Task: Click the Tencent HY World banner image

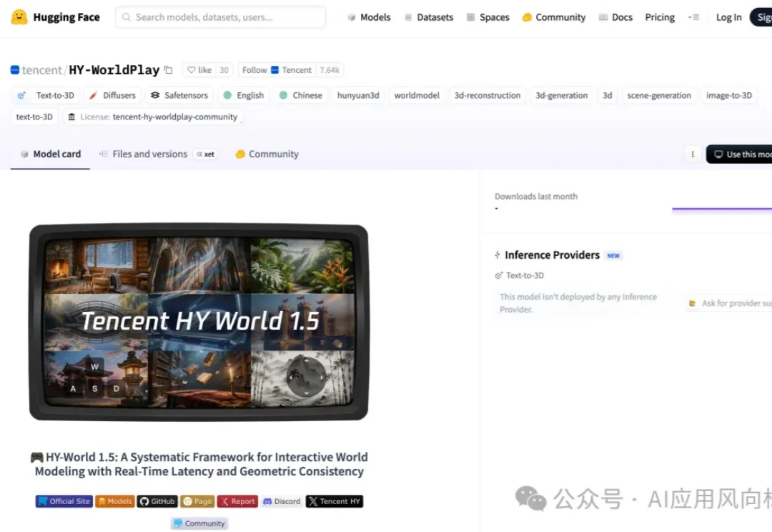Action: point(199,322)
